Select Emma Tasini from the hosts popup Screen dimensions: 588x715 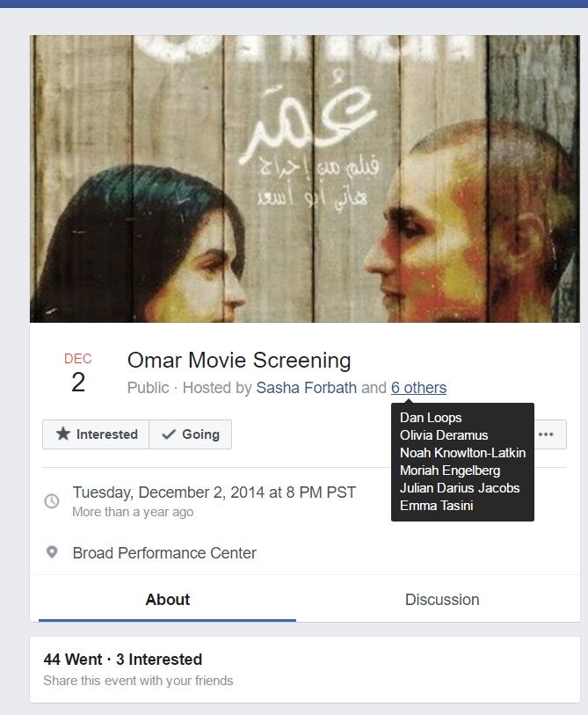point(438,505)
